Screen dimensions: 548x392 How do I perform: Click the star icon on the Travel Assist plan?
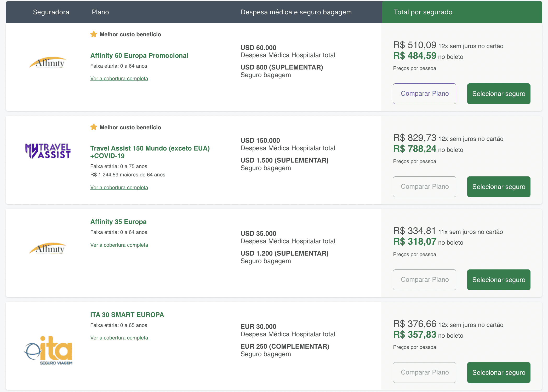[x=94, y=127]
